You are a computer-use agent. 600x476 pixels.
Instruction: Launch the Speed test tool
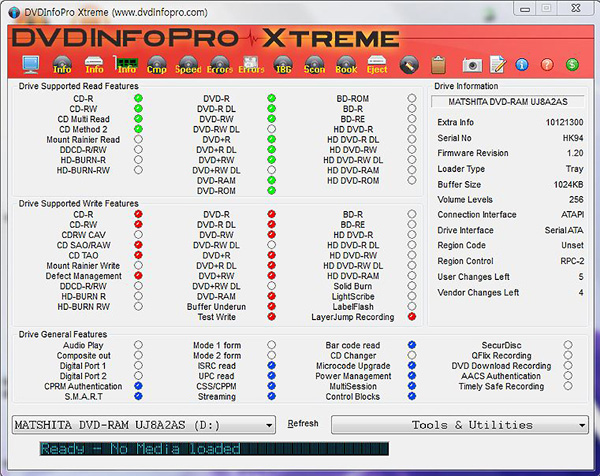pyautogui.click(x=188, y=64)
